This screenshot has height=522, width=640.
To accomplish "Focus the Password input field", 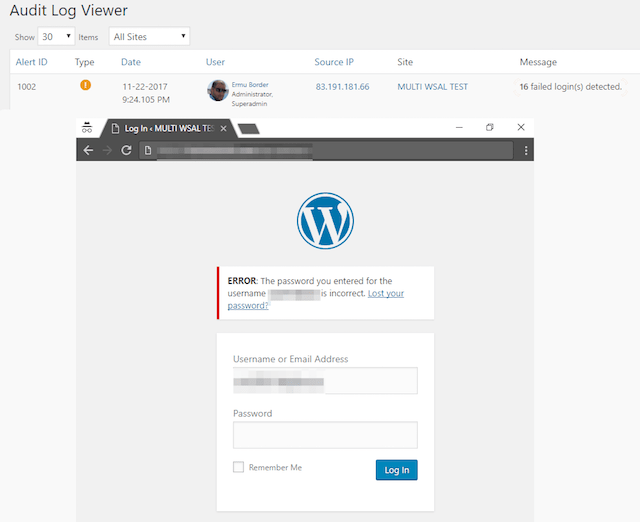I will point(325,435).
